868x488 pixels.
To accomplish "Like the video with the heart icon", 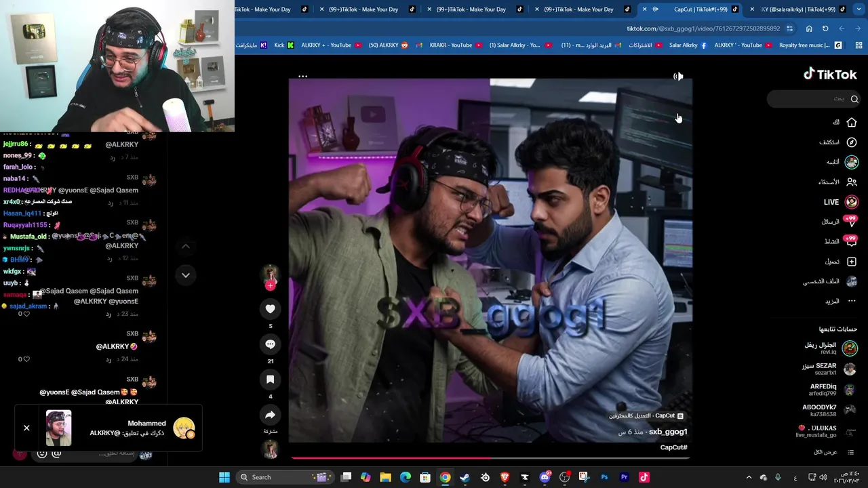I will (270, 309).
